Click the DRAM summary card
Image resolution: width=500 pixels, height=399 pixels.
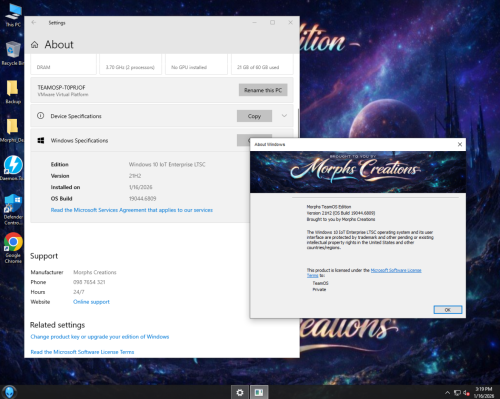(63, 64)
